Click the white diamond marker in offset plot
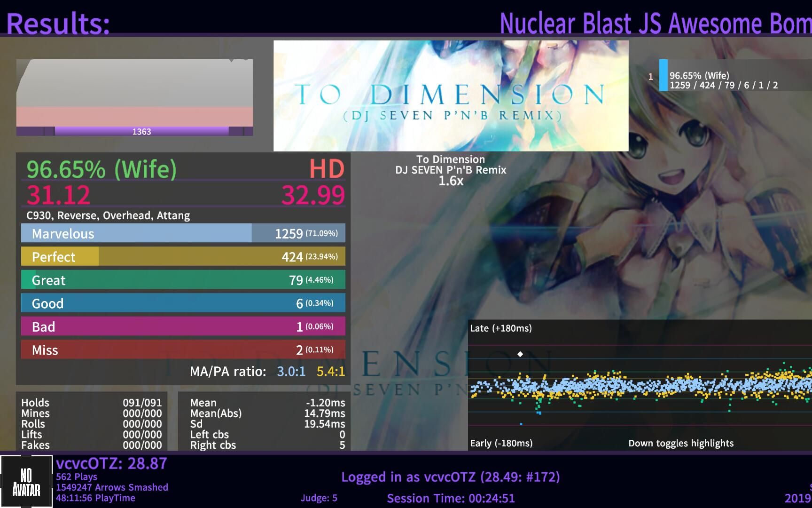The width and height of the screenshot is (812, 508). [520, 354]
